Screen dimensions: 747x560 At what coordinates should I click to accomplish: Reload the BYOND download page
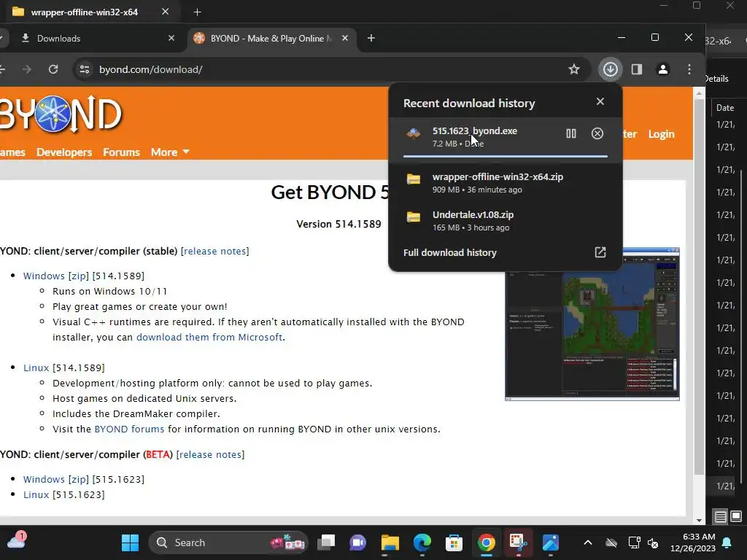pos(53,69)
